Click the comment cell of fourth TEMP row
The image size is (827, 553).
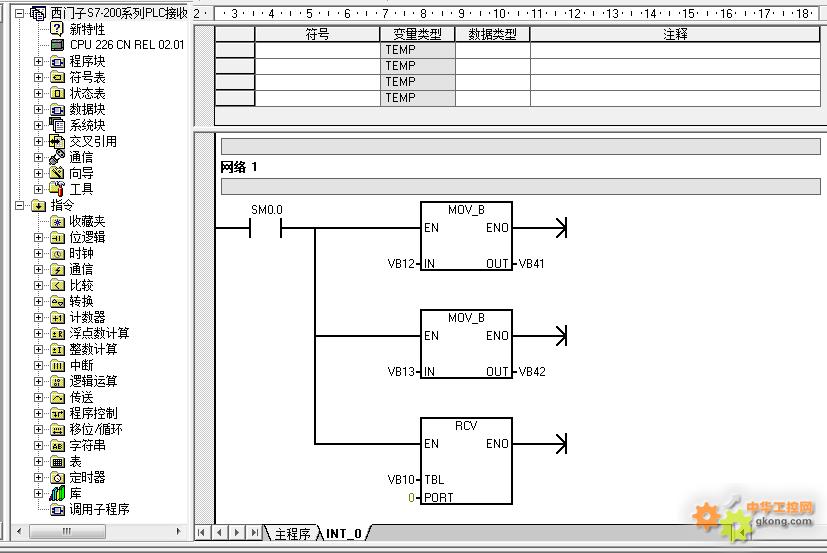[675, 98]
